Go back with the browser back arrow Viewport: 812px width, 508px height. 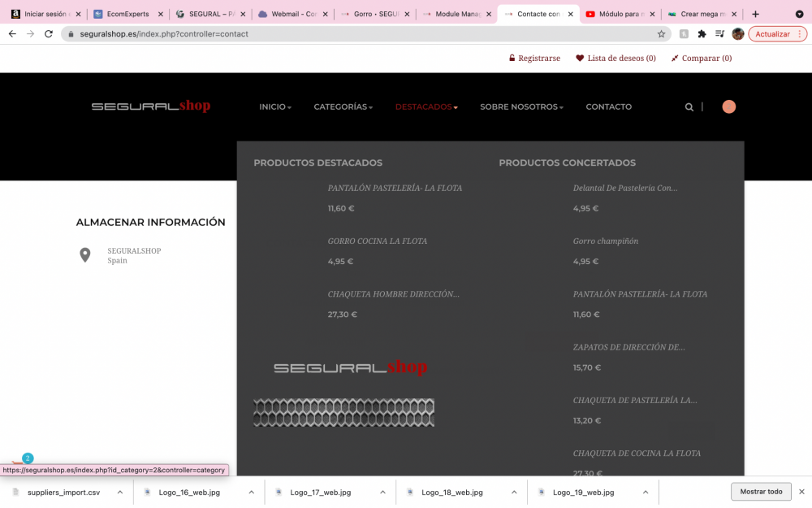pos(12,33)
